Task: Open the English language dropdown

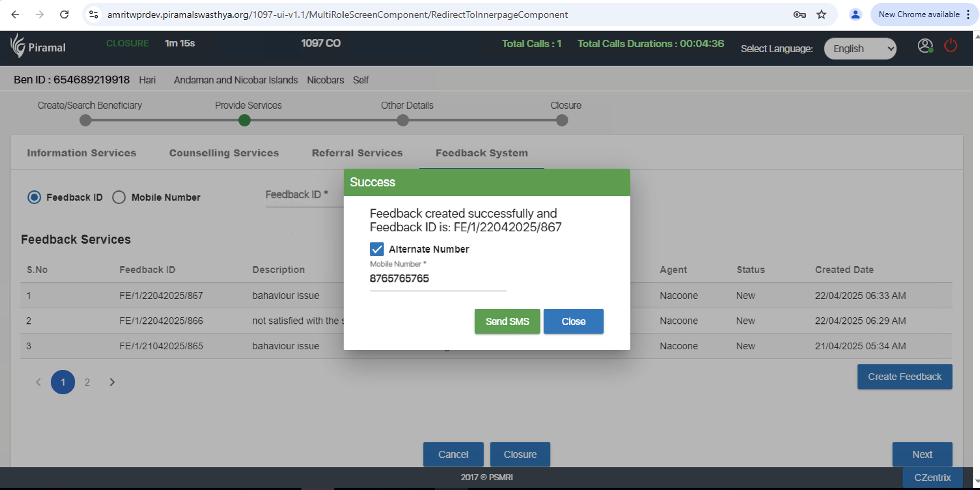Action: point(860,49)
